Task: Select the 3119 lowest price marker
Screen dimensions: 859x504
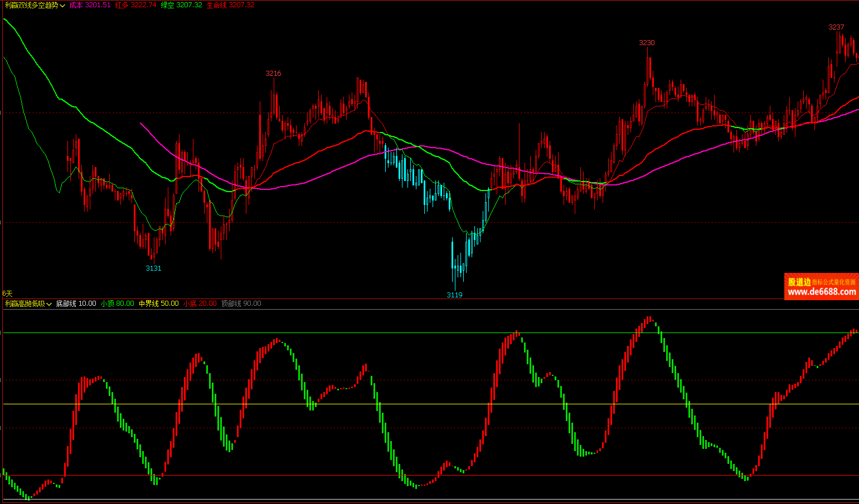Action: tap(454, 295)
